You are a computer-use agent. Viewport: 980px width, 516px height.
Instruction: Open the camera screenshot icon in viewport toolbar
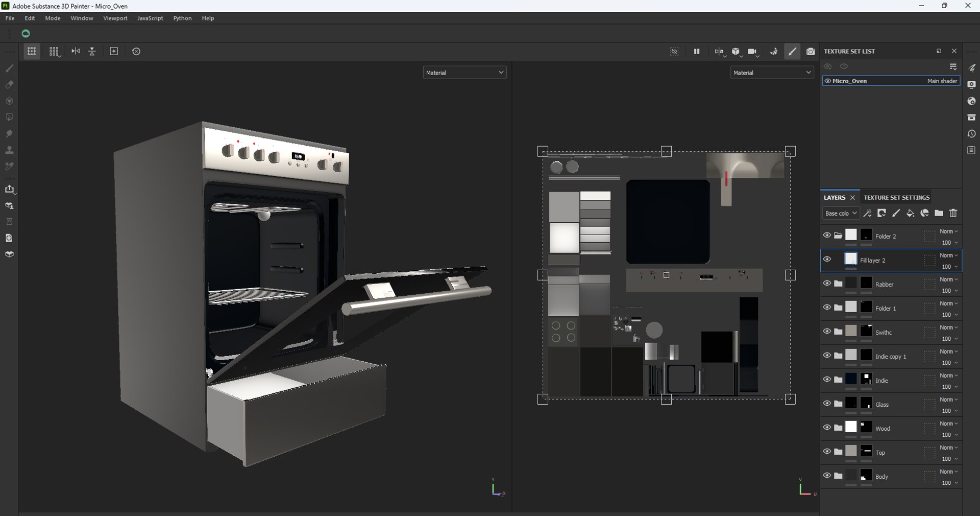(811, 52)
